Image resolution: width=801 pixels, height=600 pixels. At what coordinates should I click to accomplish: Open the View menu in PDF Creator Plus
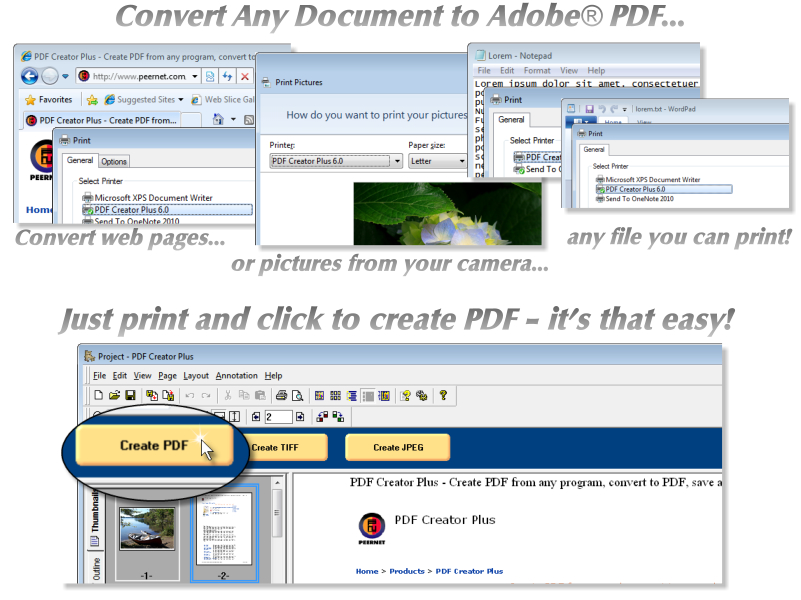pos(143,376)
